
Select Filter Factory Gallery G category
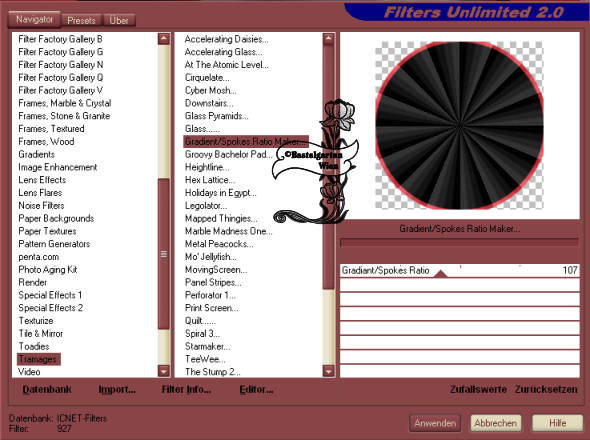pyautogui.click(x=61, y=52)
